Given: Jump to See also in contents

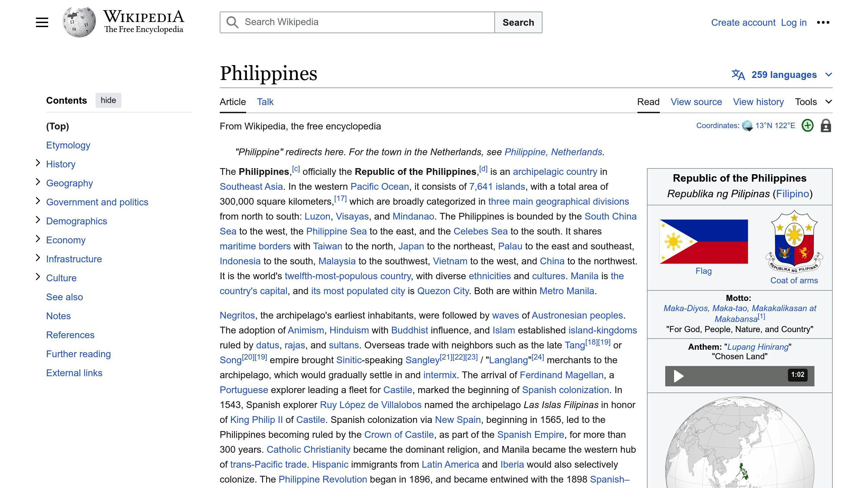Looking at the screenshot, I should click(x=64, y=297).
